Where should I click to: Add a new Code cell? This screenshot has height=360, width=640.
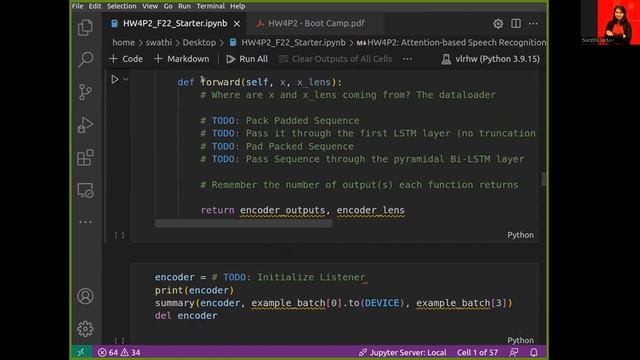click(126, 59)
